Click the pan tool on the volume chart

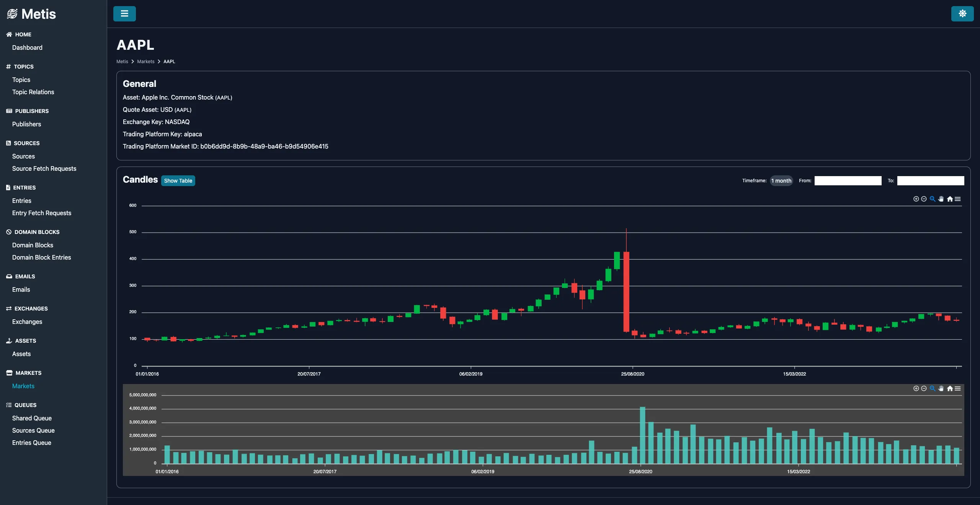click(x=941, y=389)
